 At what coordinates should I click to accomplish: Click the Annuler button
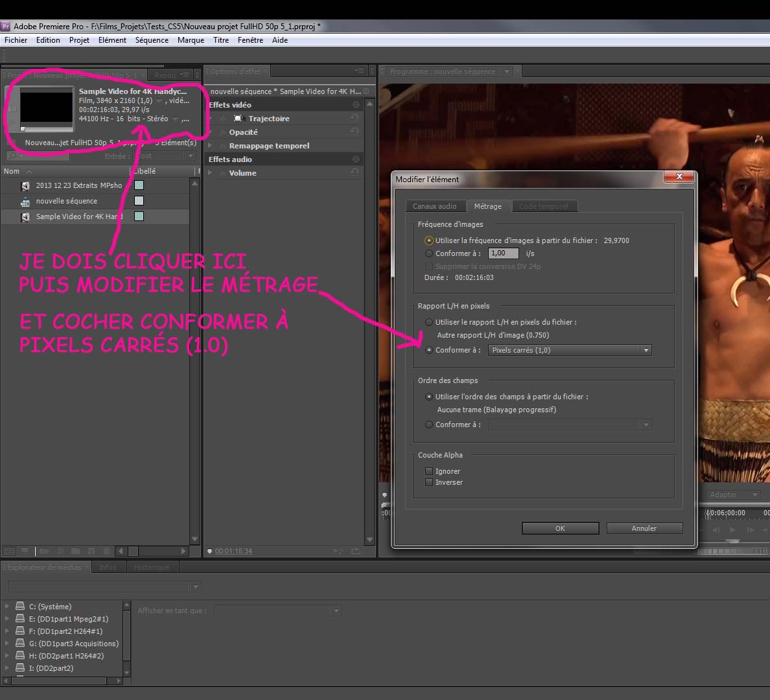644,528
